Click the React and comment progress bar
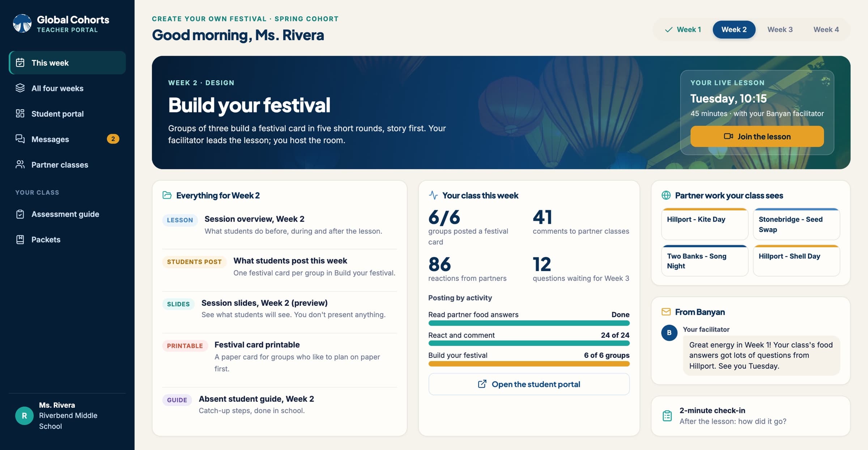This screenshot has height=450, width=868. pos(529,343)
